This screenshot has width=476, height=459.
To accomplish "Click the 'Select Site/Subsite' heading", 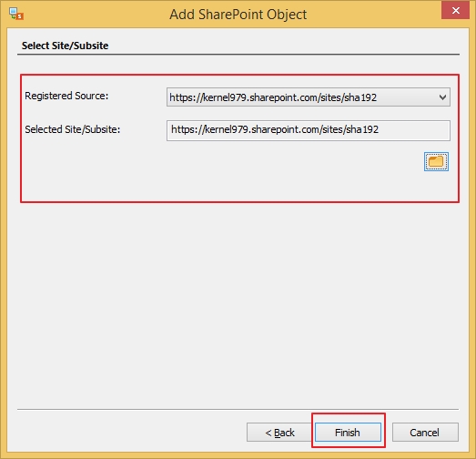I will tap(65, 46).
